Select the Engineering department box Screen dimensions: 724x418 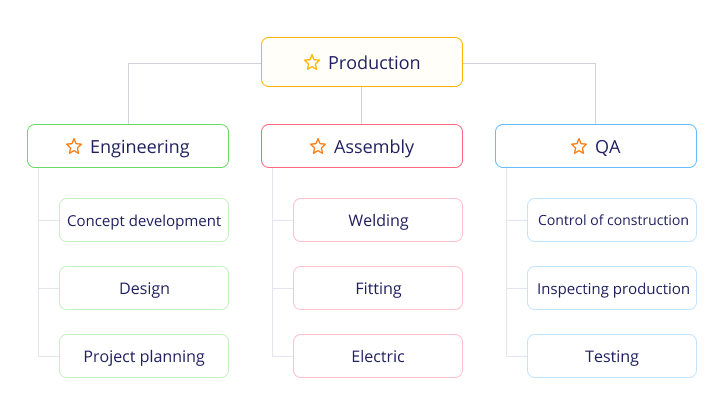[x=128, y=146]
